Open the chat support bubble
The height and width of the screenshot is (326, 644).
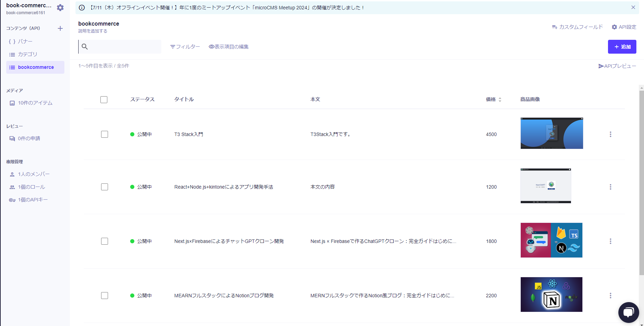pos(629,313)
